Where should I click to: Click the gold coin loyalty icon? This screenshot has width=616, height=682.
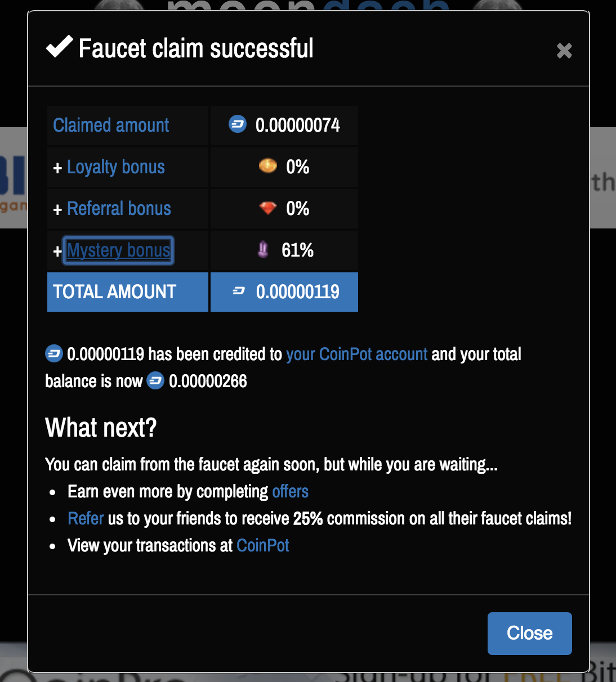point(267,165)
